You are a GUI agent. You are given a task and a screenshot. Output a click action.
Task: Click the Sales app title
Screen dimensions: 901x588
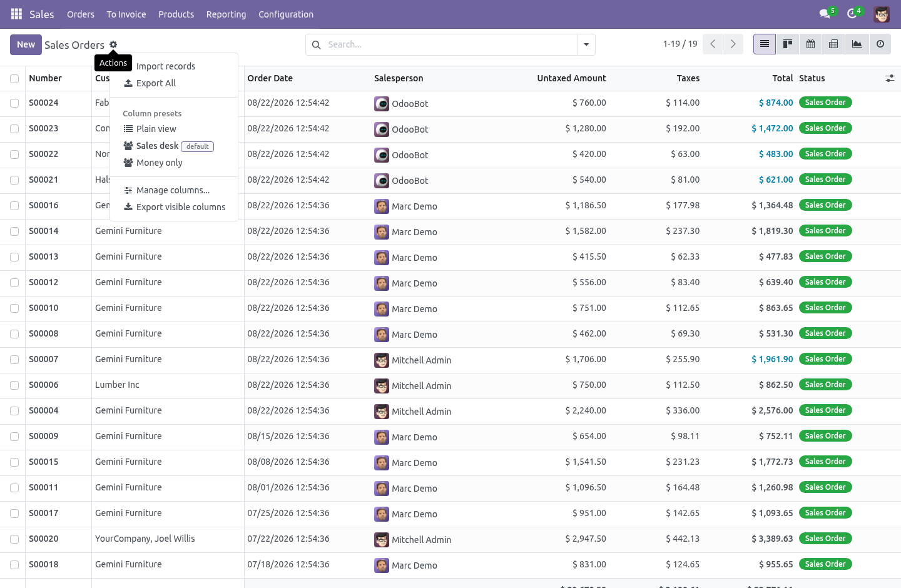(x=41, y=14)
